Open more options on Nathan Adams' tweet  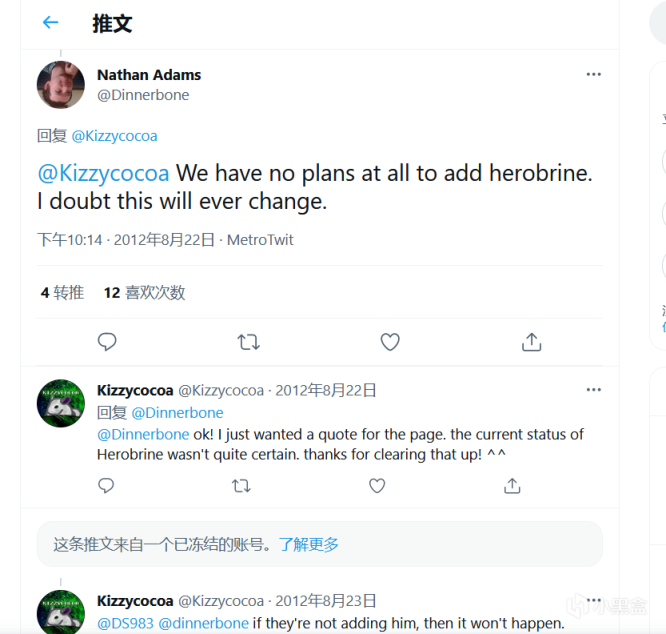click(x=594, y=75)
